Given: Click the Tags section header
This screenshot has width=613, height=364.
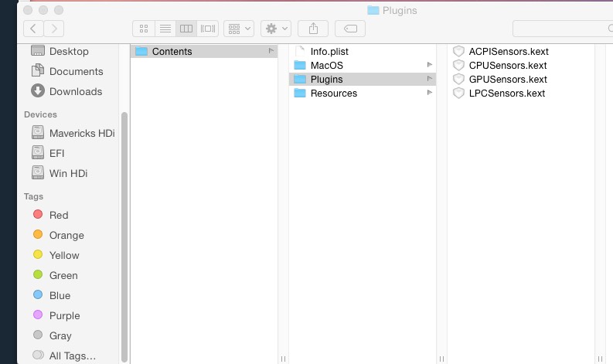Looking at the screenshot, I should [x=33, y=196].
